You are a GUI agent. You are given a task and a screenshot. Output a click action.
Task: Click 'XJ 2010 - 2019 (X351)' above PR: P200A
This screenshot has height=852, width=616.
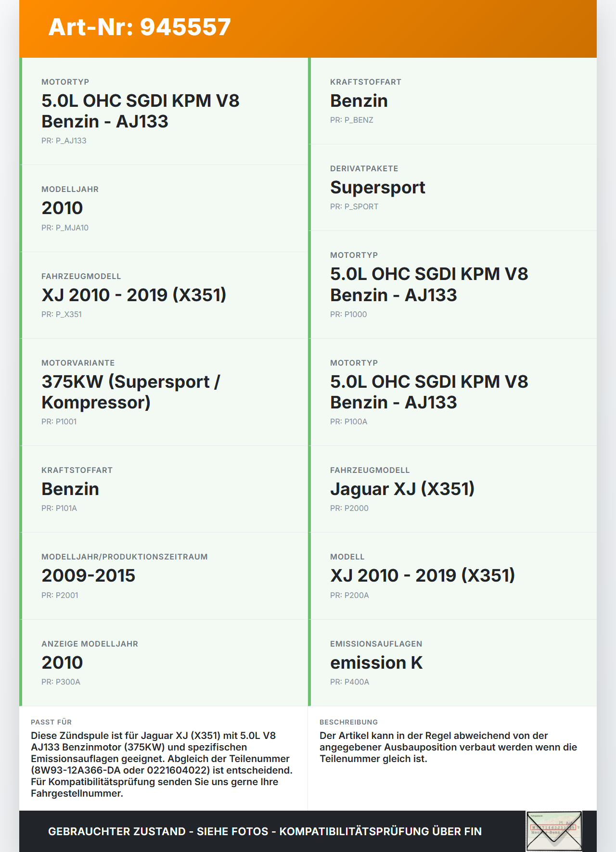[423, 576]
